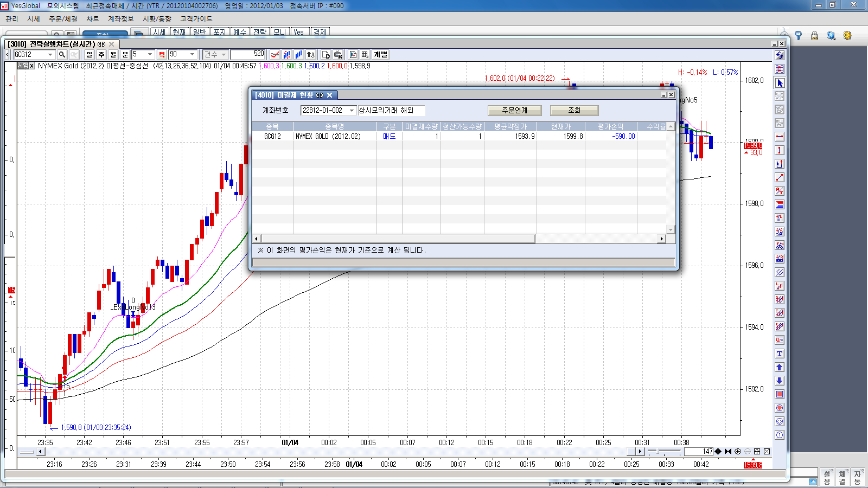Viewport: 868px width, 488px height.
Task: Click the zoom-in plus circle icon
Action: [x=738, y=451]
